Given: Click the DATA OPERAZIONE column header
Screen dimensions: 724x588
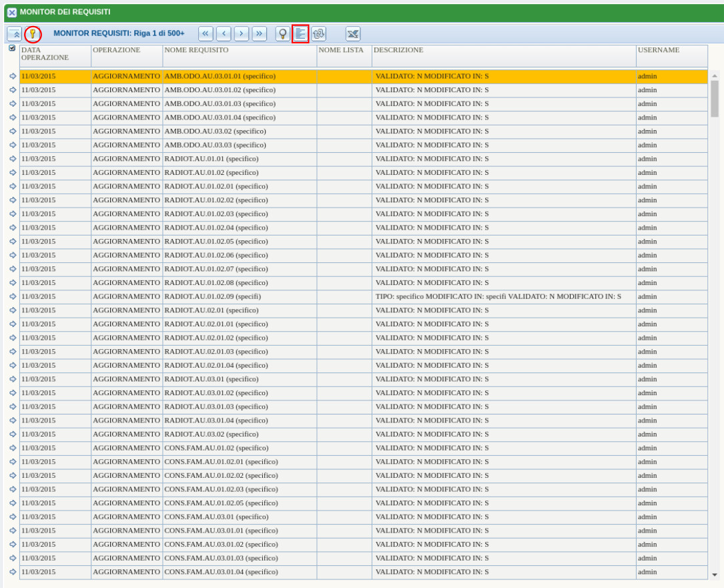Looking at the screenshot, I should point(44,53).
